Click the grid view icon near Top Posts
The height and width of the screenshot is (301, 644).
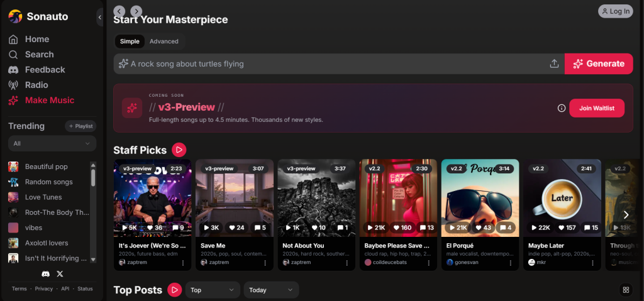pos(625,290)
